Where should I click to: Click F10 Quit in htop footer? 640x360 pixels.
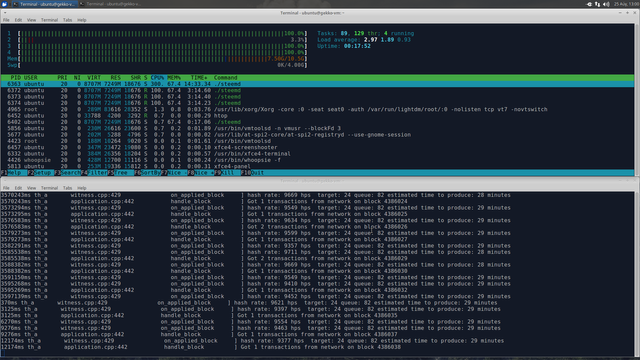[253, 173]
